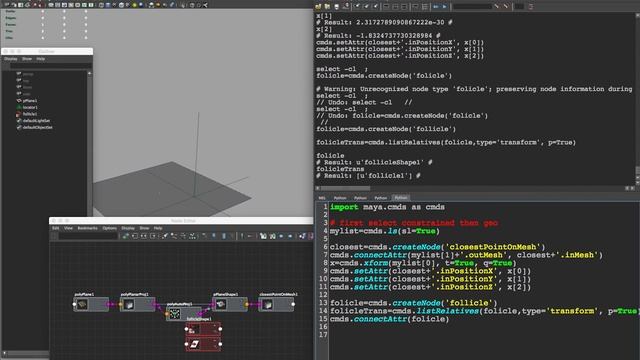This screenshot has height=360, width=640.
Task: Open Node Editor View menu
Action: [68, 228]
